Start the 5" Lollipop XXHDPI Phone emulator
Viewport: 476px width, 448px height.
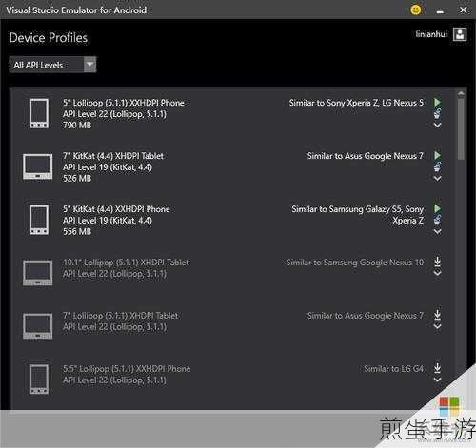pos(437,102)
